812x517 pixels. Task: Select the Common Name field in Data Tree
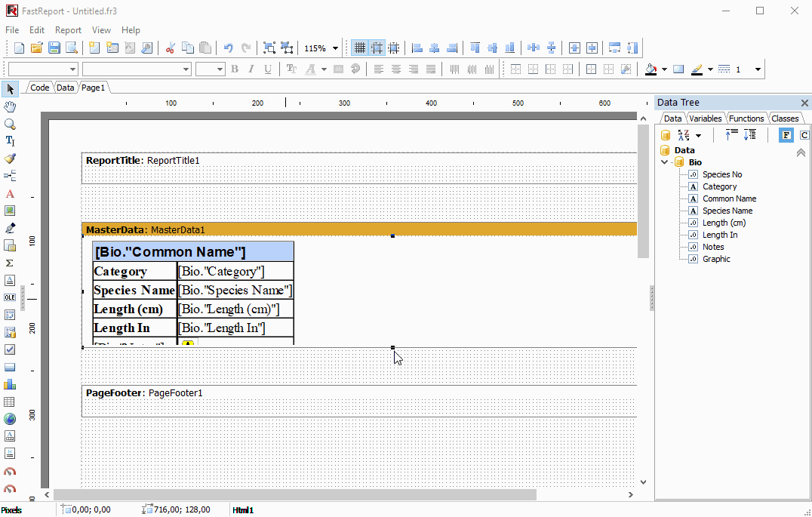pyautogui.click(x=729, y=198)
